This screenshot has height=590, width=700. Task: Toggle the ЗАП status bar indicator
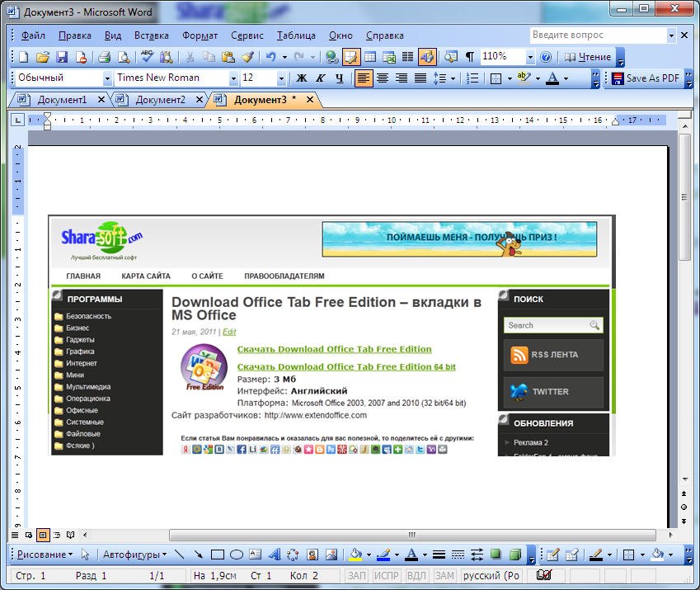pyautogui.click(x=357, y=576)
